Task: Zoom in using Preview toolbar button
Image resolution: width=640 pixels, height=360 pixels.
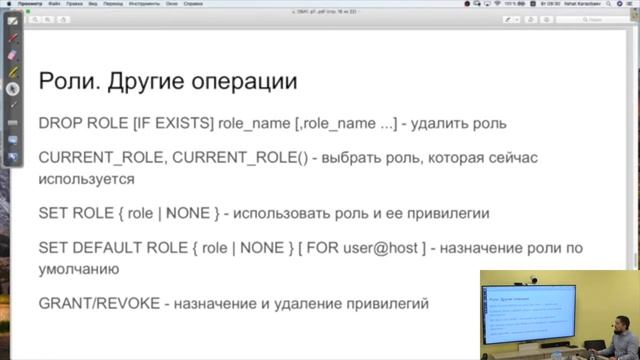Action: [48, 20]
